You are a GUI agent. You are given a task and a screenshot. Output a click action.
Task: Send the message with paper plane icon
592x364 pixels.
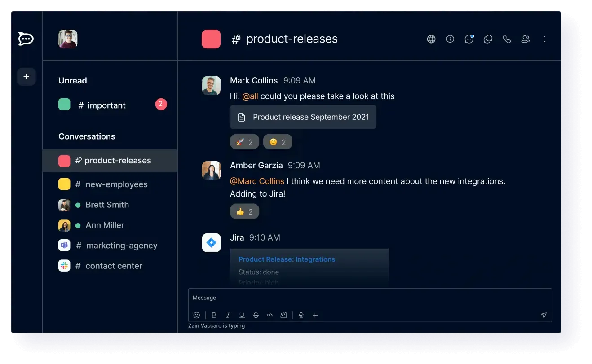pos(543,315)
